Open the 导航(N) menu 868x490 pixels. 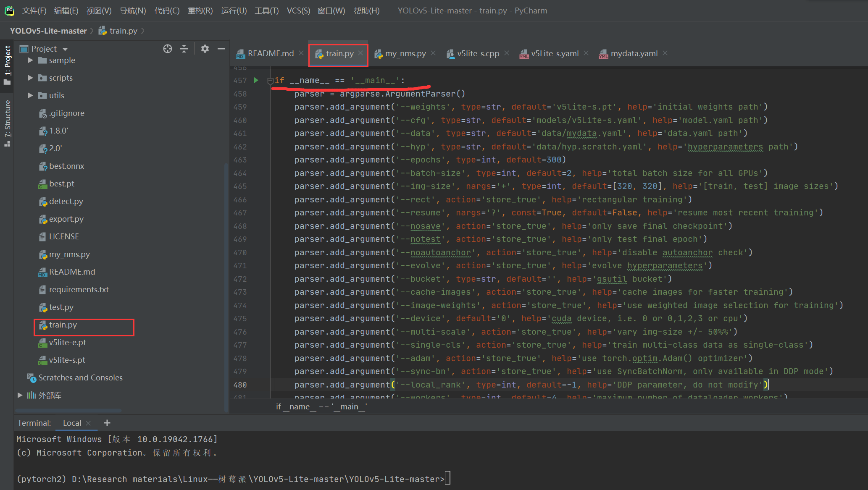pyautogui.click(x=133, y=10)
